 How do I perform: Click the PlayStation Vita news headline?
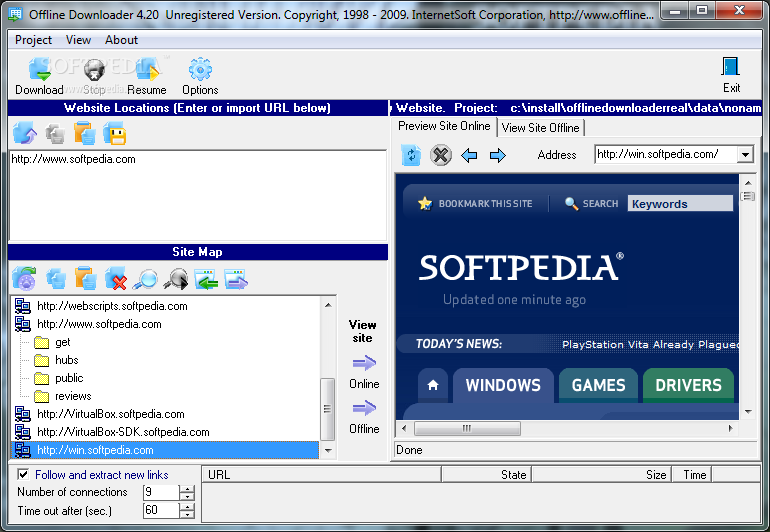pyautogui.click(x=651, y=344)
